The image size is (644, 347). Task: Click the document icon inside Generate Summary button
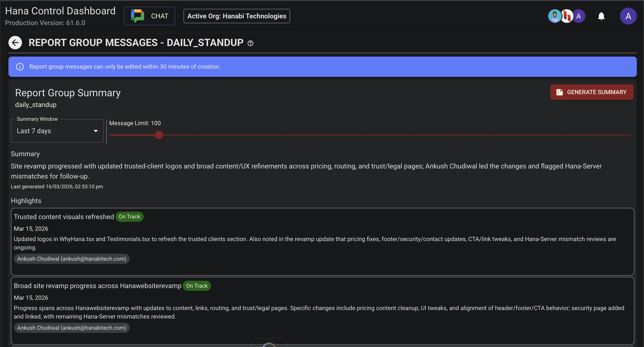[x=559, y=92]
